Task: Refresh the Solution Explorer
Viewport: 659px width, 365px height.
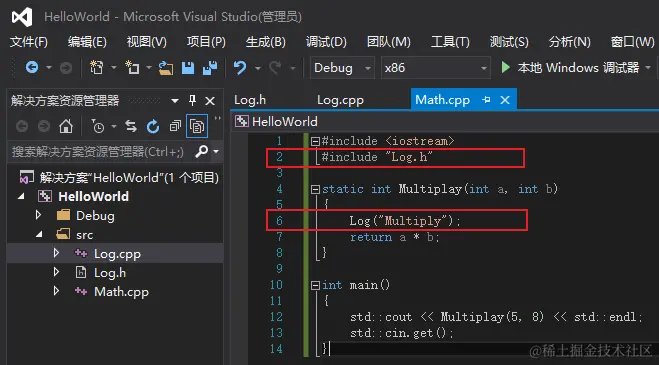Action: point(153,126)
